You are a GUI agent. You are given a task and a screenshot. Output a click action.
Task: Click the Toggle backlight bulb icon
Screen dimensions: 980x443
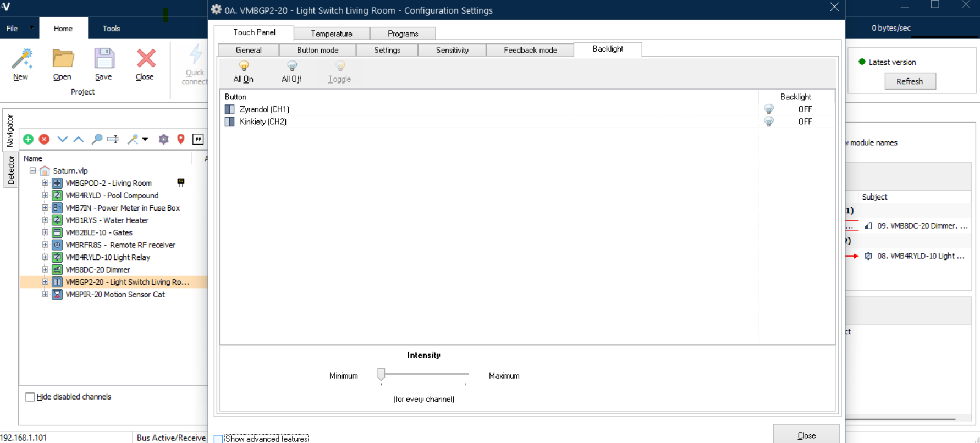340,66
